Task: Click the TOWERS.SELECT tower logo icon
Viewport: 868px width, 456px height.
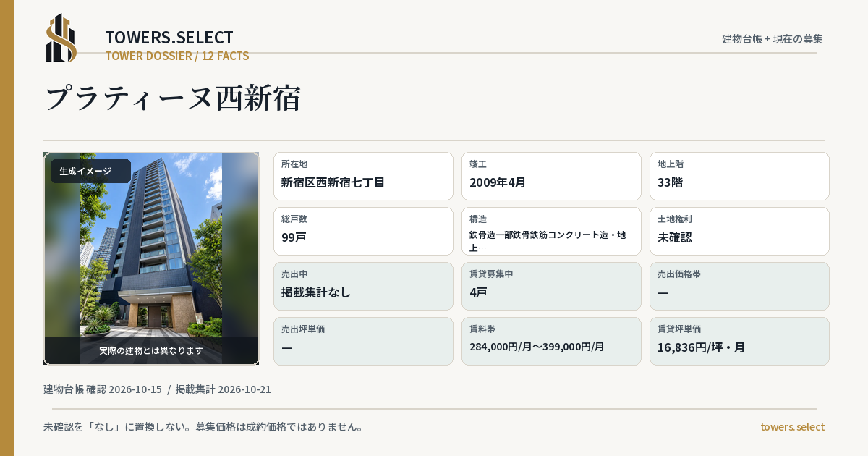Action: coord(61,38)
